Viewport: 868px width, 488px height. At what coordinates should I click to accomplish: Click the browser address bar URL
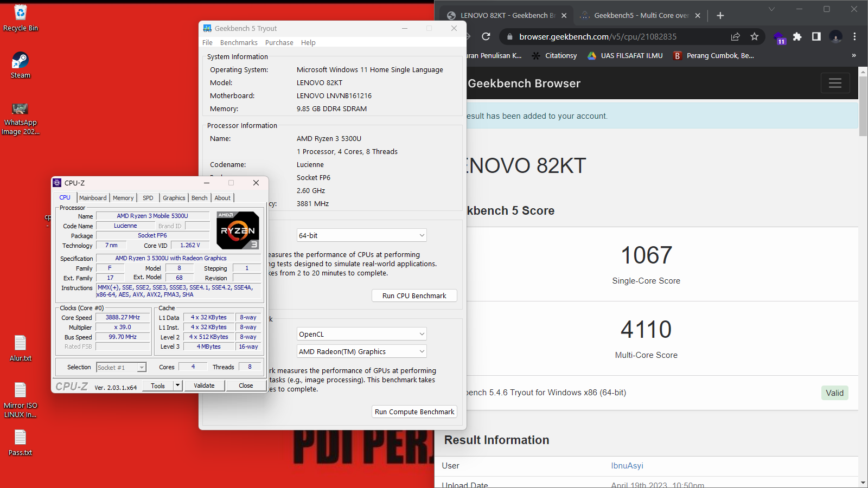click(598, 36)
